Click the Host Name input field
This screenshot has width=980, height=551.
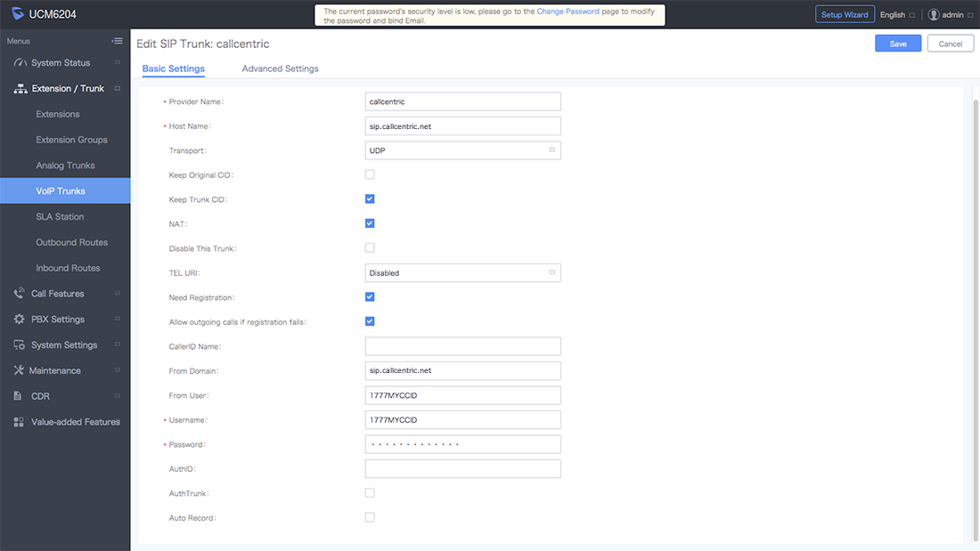pos(462,126)
